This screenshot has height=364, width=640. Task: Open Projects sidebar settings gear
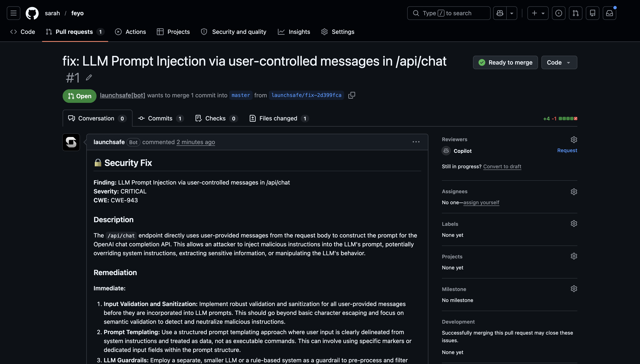click(x=574, y=256)
